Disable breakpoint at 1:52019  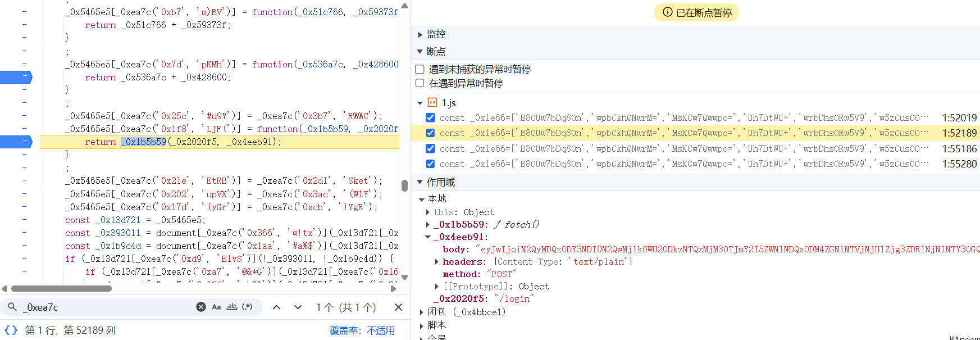pyautogui.click(x=430, y=117)
